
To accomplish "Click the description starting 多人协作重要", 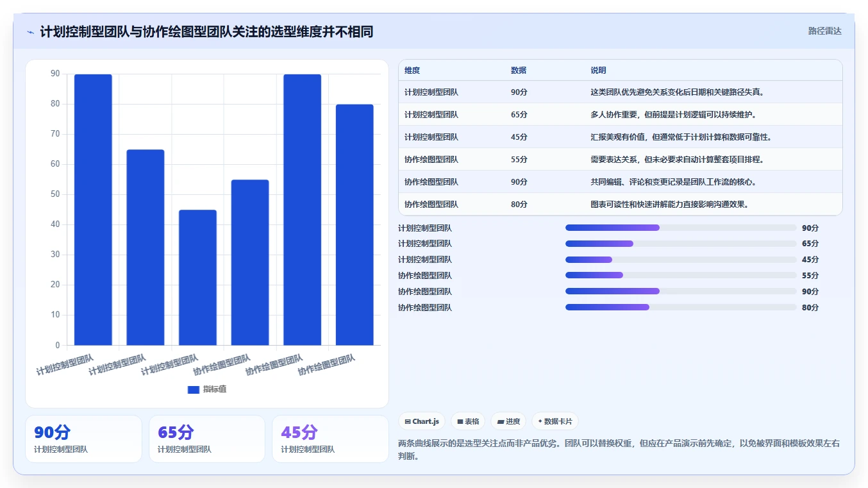I will coord(673,115).
